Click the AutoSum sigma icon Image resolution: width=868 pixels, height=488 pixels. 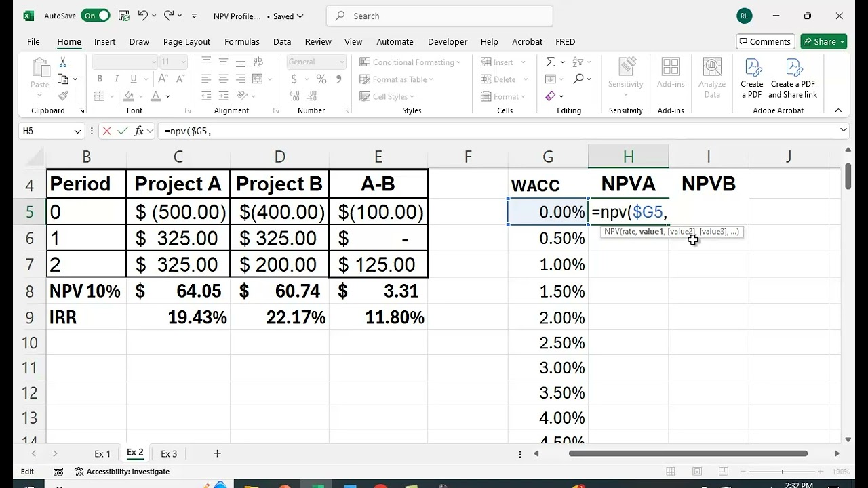pos(551,62)
